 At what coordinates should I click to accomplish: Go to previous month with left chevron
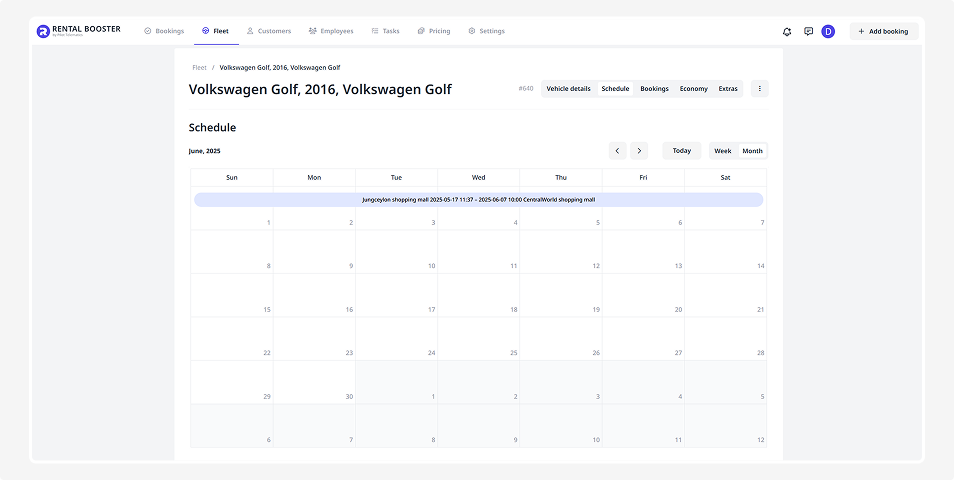618,151
